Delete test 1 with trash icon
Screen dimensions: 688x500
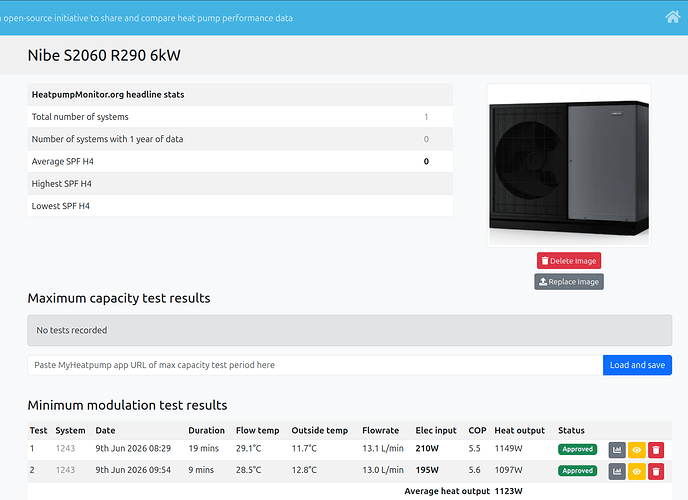click(x=656, y=450)
